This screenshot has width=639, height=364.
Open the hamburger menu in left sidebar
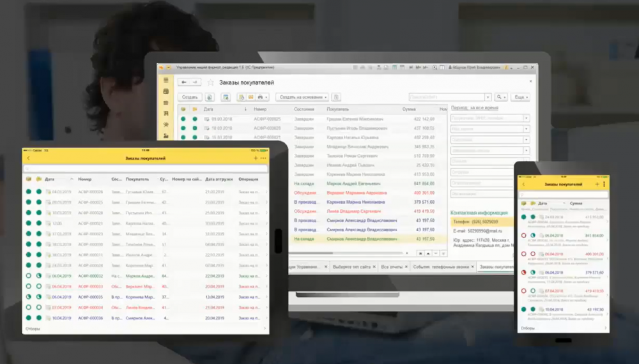point(166,80)
